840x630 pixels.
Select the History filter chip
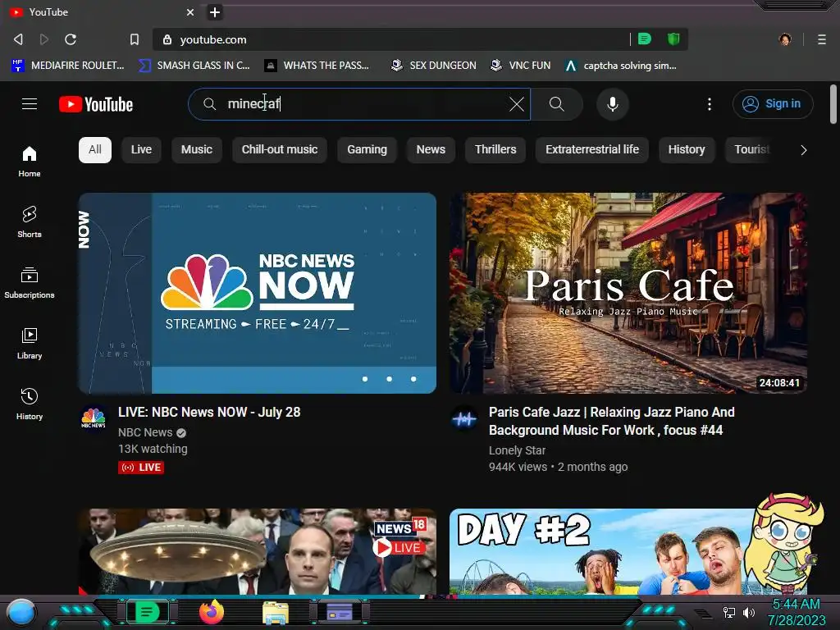687,149
